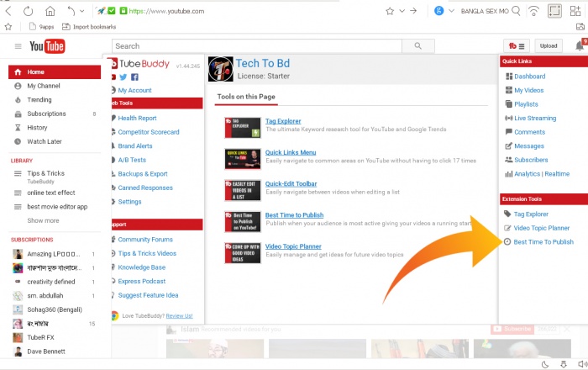Click the browser back arrow
The height and width of the screenshot is (370, 588).
click(8, 11)
